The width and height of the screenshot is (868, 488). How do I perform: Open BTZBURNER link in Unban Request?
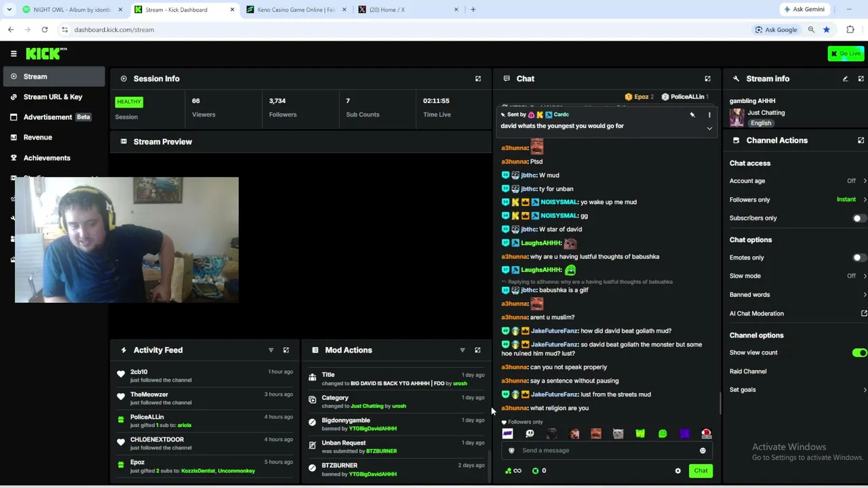tap(381, 451)
